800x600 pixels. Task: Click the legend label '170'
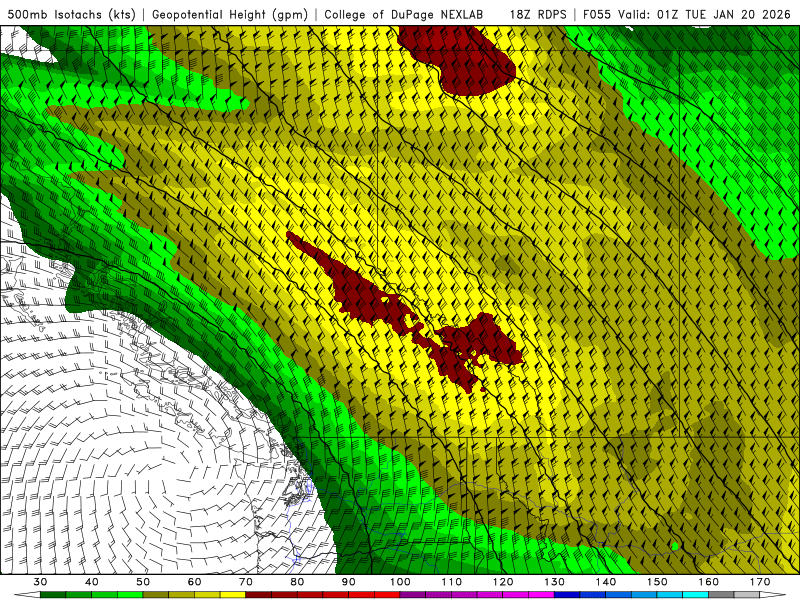[x=760, y=582]
